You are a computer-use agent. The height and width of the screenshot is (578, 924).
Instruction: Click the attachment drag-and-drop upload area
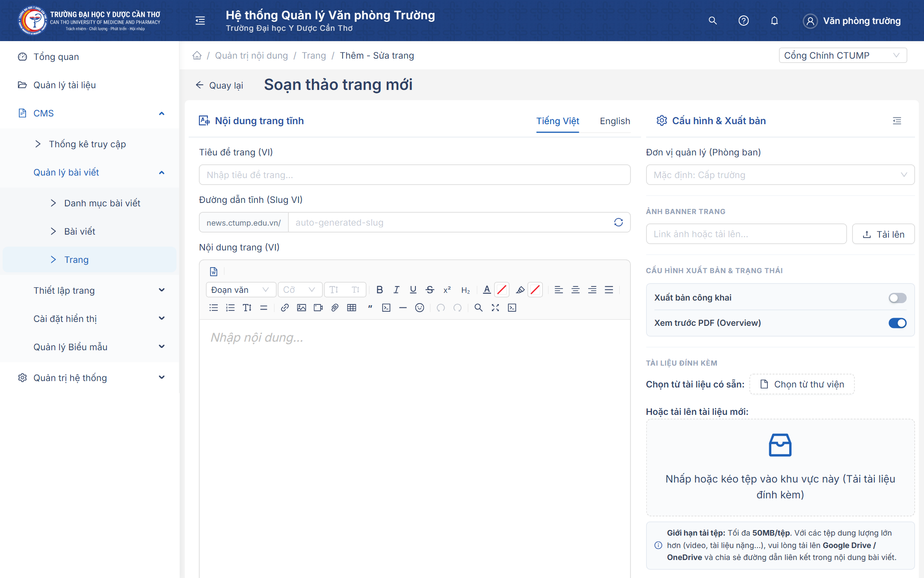coord(780,468)
